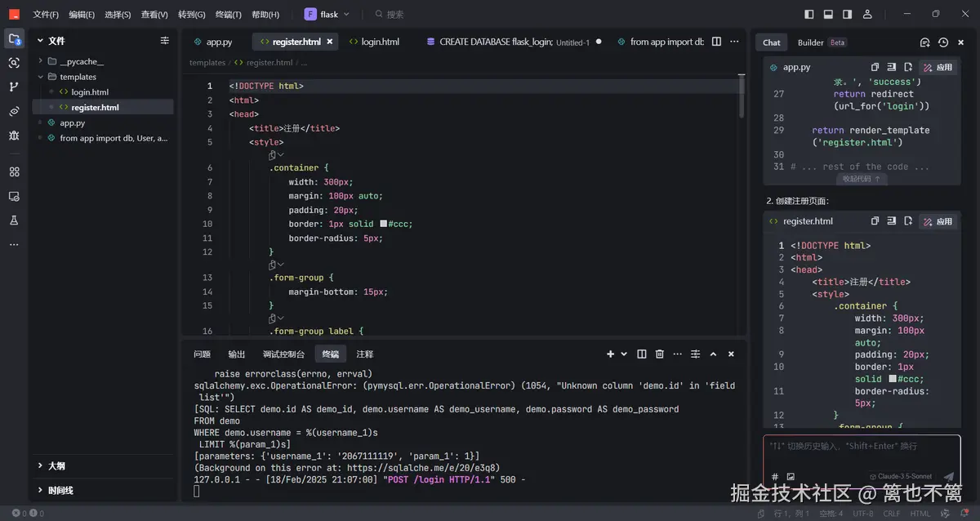The image size is (980, 521).
Task: Open the user account profile icon
Action: [867, 14]
